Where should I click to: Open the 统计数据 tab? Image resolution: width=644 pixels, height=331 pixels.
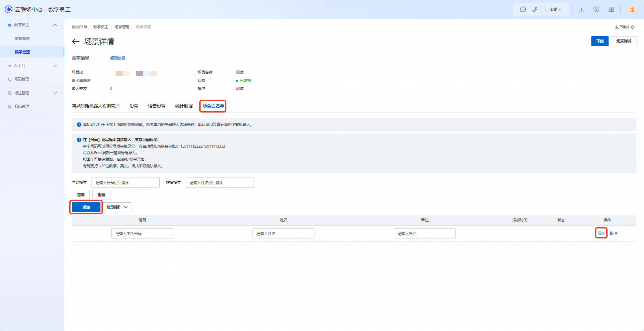click(x=184, y=106)
